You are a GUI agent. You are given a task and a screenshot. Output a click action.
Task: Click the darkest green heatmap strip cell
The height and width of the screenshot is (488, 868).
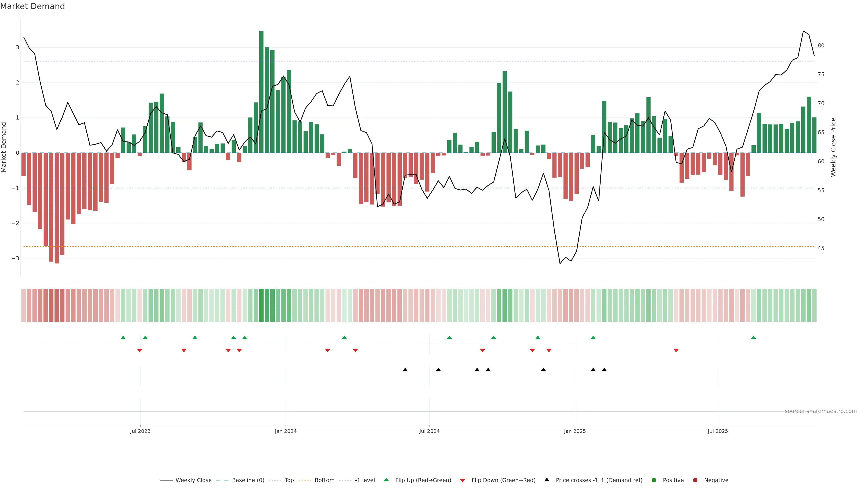261,305
